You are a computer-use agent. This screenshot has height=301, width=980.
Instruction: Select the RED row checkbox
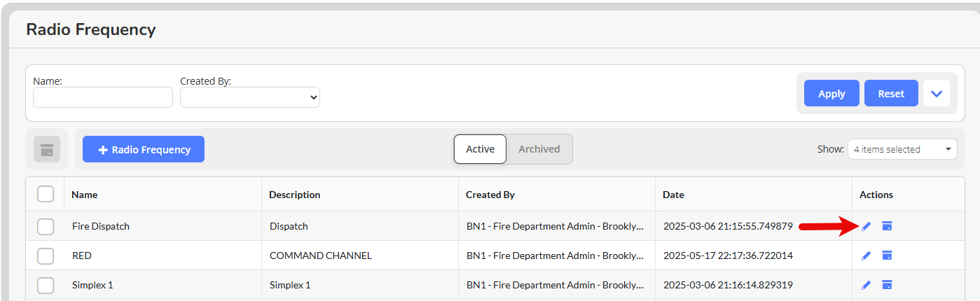click(x=46, y=255)
